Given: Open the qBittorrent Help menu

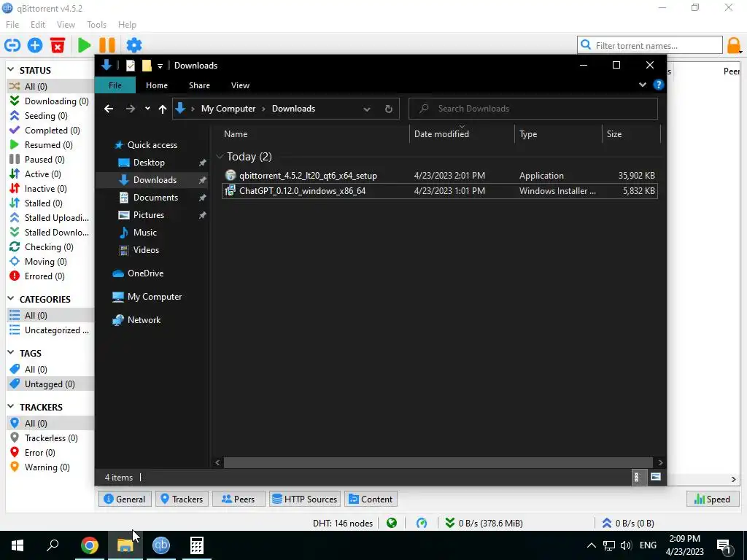Looking at the screenshot, I should click(x=127, y=24).
